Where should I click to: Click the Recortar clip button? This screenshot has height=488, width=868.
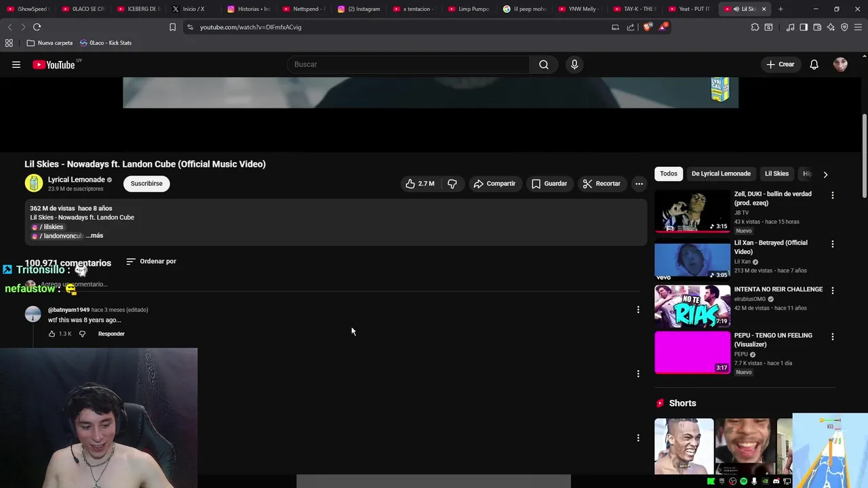tap(601, 184)
